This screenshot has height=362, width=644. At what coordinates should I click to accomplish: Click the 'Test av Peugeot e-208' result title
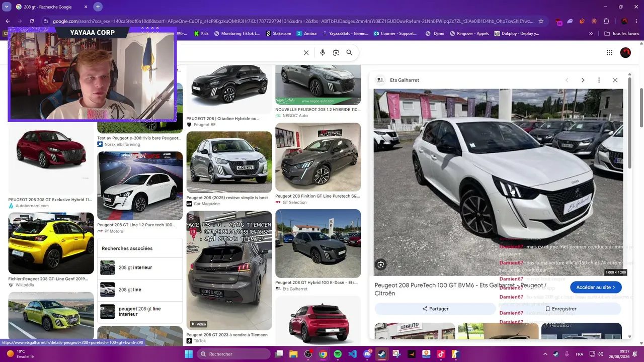pyautogui.click(x=139, y=138)
